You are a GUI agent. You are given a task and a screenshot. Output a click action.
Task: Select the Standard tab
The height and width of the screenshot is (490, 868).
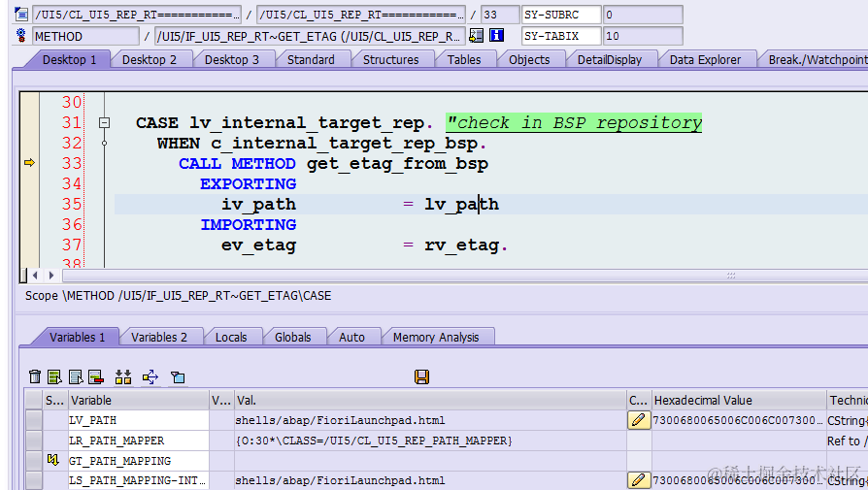tap(311, 60)
